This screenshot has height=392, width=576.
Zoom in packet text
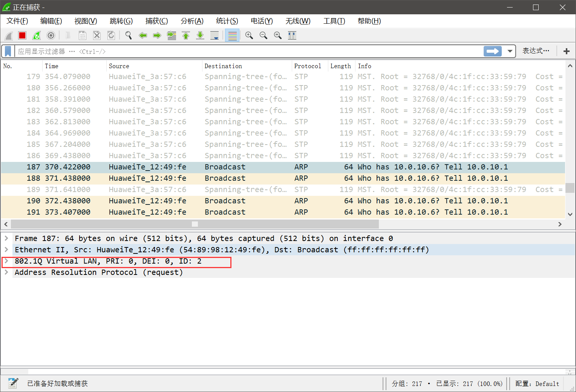[249, 36]
